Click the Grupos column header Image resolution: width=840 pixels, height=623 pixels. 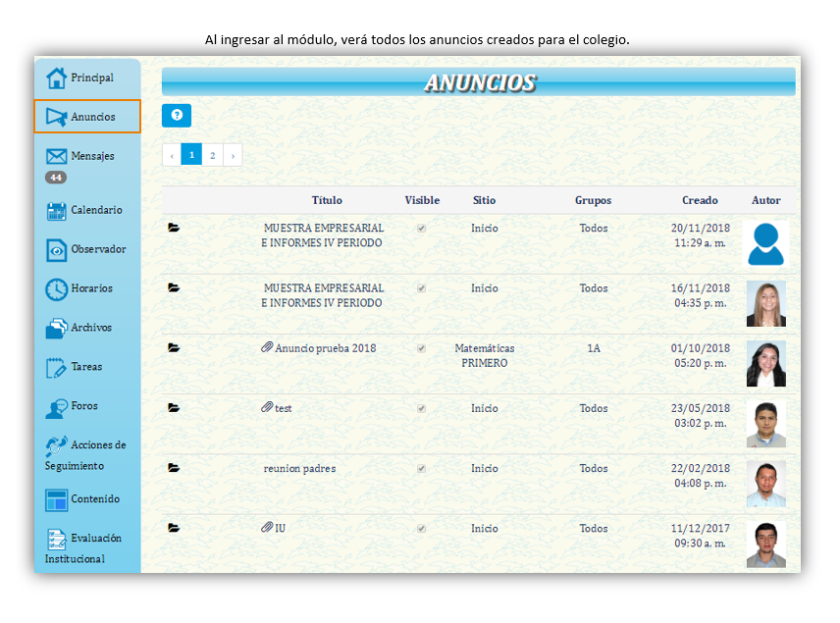pos(593,200)
